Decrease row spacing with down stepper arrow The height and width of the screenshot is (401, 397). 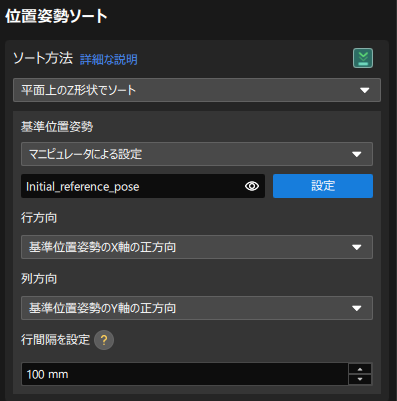[x=360, y=379]
